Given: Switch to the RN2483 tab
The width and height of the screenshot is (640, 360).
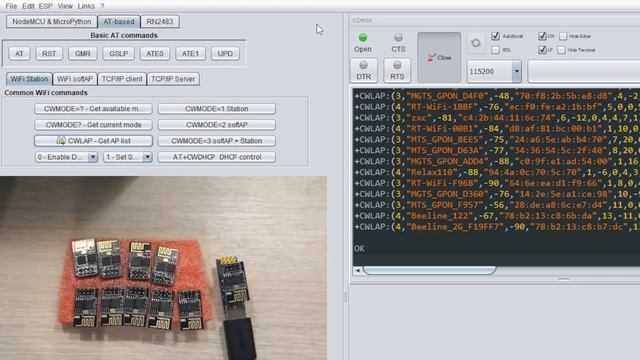Looking at the screenshot, I should pyautogui.click(x=160, y=22).
